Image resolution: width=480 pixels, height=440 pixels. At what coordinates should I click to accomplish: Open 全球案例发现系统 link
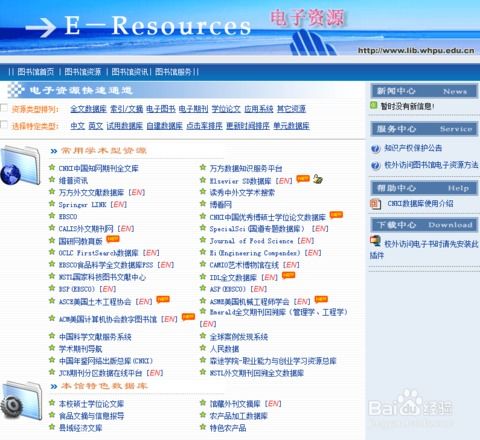[x=239, y=337]
